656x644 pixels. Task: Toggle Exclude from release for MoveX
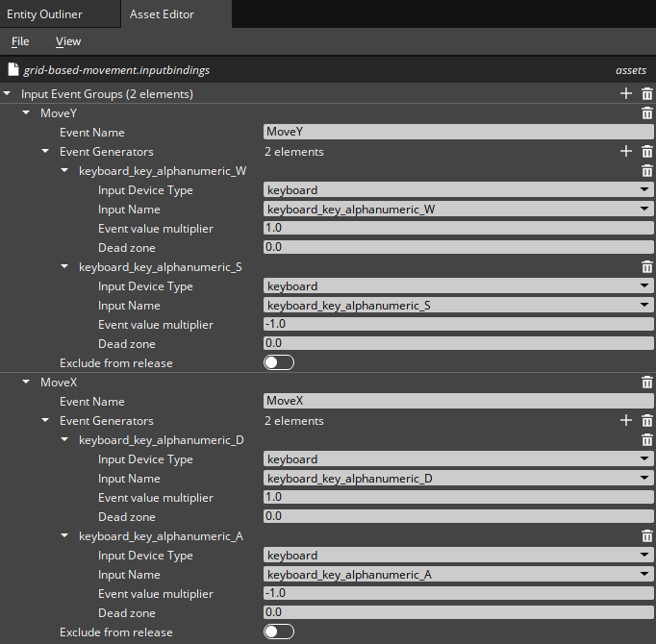278,632
